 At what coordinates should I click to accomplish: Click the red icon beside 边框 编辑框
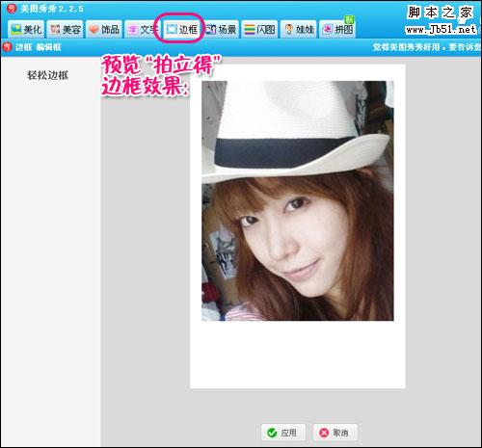(7, 47)
